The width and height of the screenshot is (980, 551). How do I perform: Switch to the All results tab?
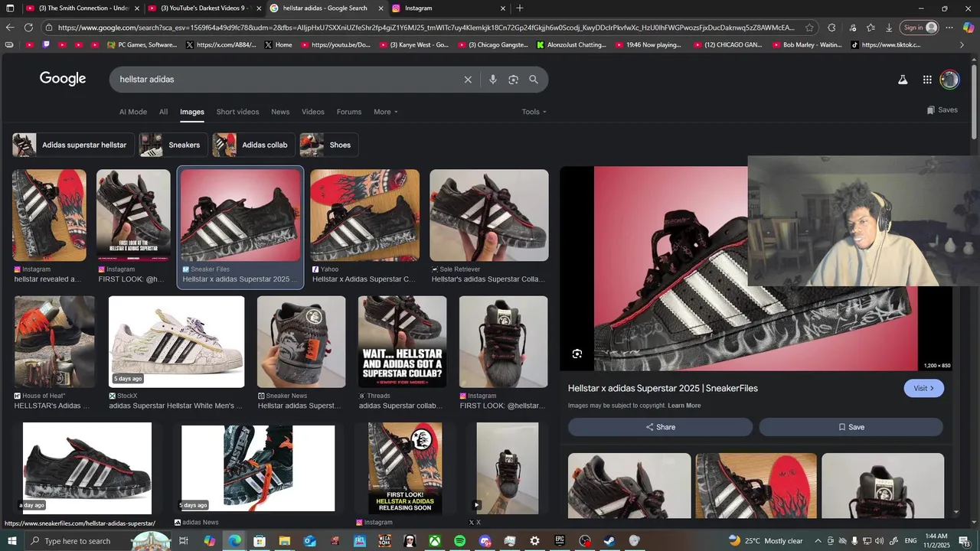pos(163,112)
